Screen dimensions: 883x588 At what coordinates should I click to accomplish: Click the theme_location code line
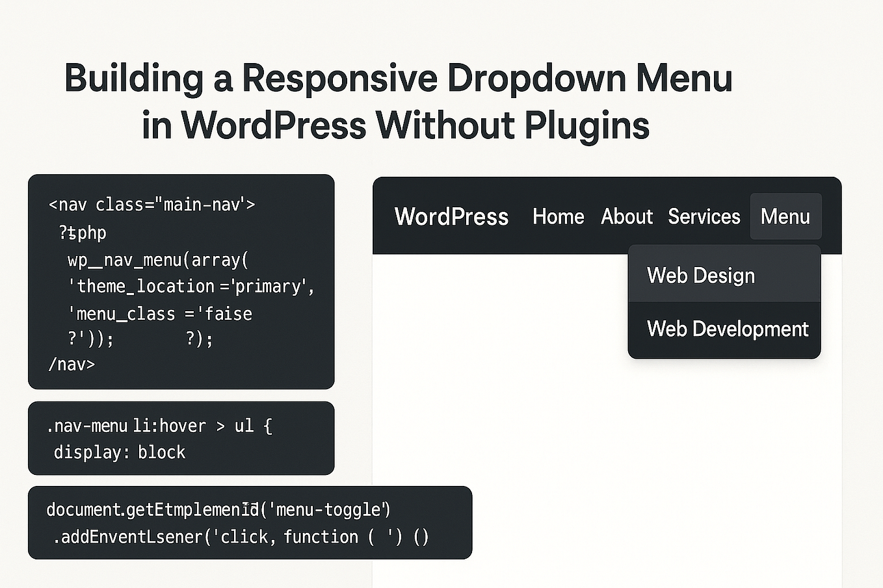click(x=191, y=286)
